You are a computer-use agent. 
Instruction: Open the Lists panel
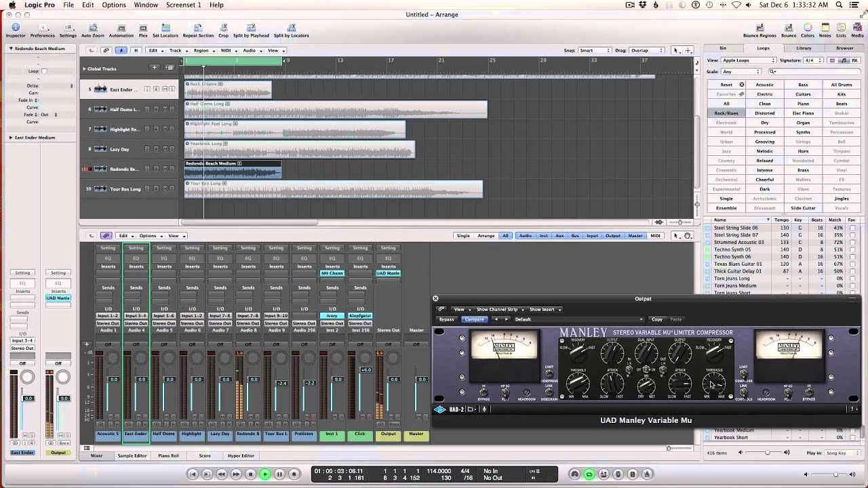(841, 30)
